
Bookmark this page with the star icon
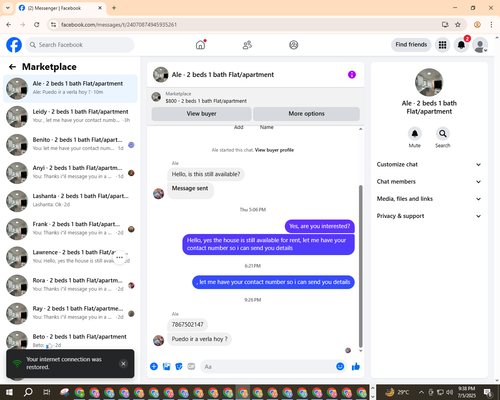click(458, 25)
